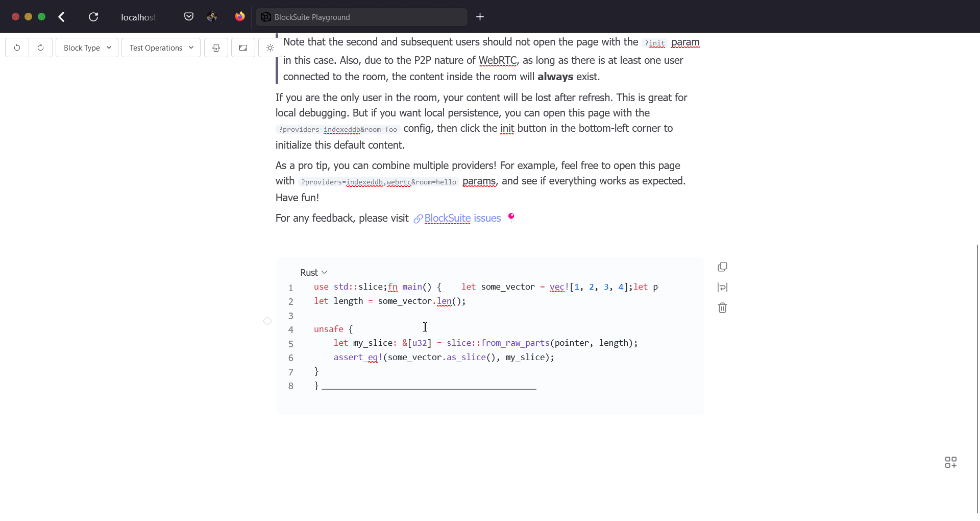Click the device switch toolbar icon
980x521 pixels.
(x=216, y=48)
